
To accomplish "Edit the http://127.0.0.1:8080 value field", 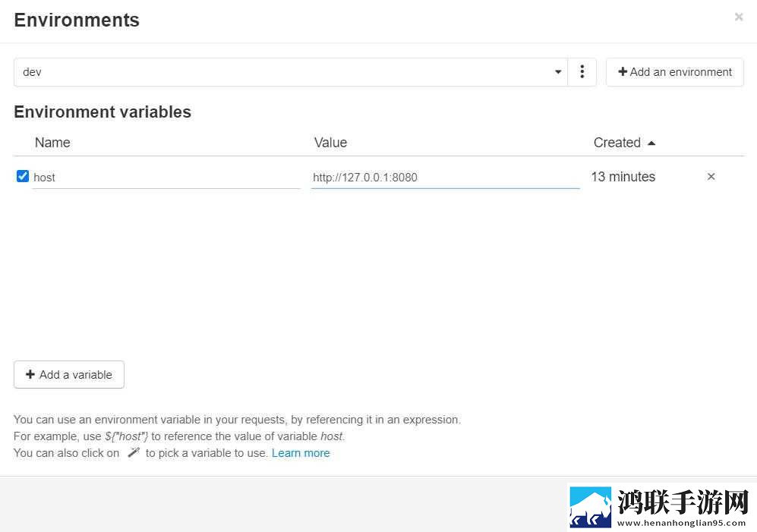I will coord(445,178).
